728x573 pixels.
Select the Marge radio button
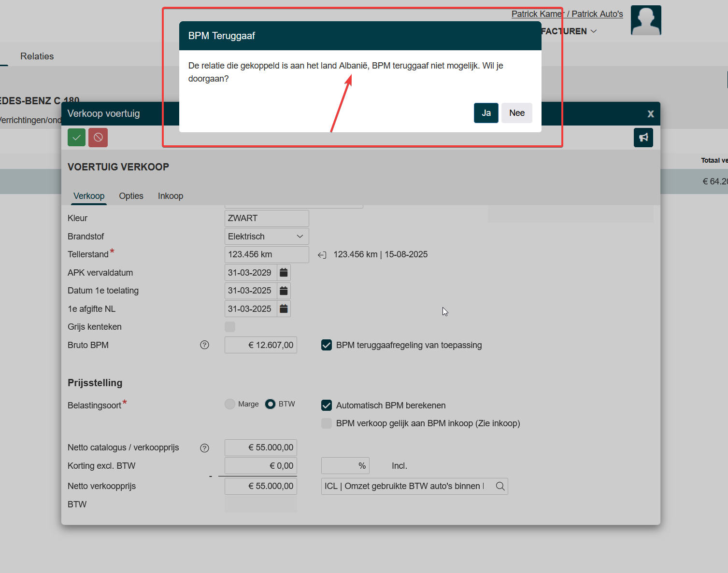click(x=230, y=404)
